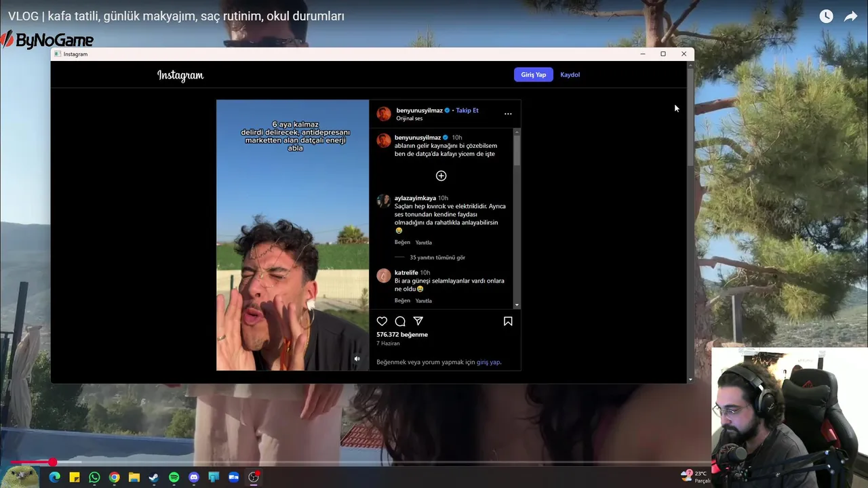Click Takip Et to follow benyunusyilmaz

tap(467, 110)
